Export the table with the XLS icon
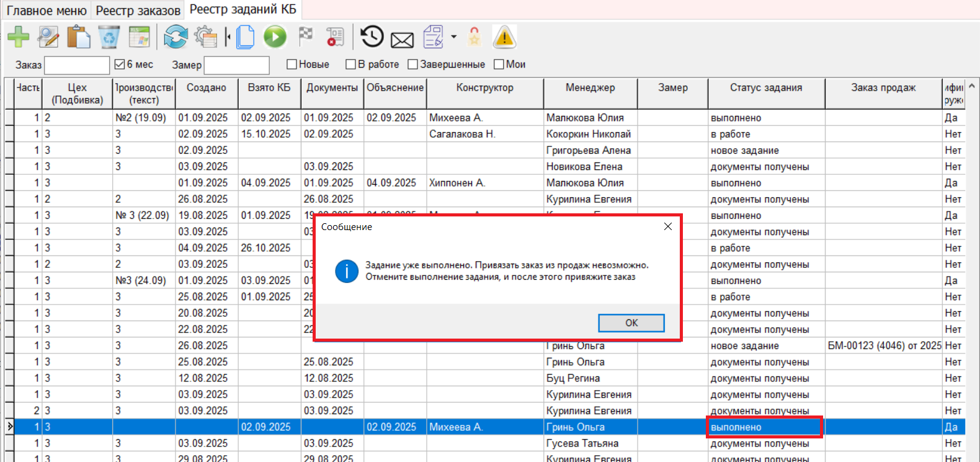The width and height of the screenshot is (980, 462). (x=140, y=37)
